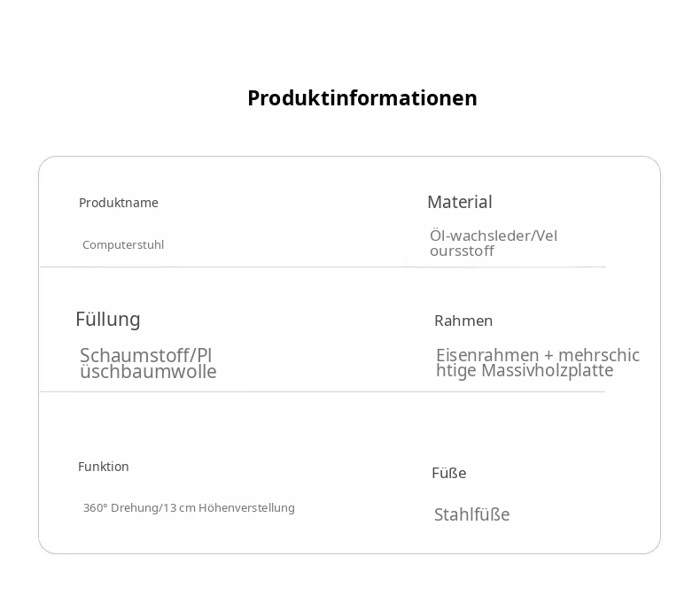Click the word Höhenverstellung

[246, 508]
